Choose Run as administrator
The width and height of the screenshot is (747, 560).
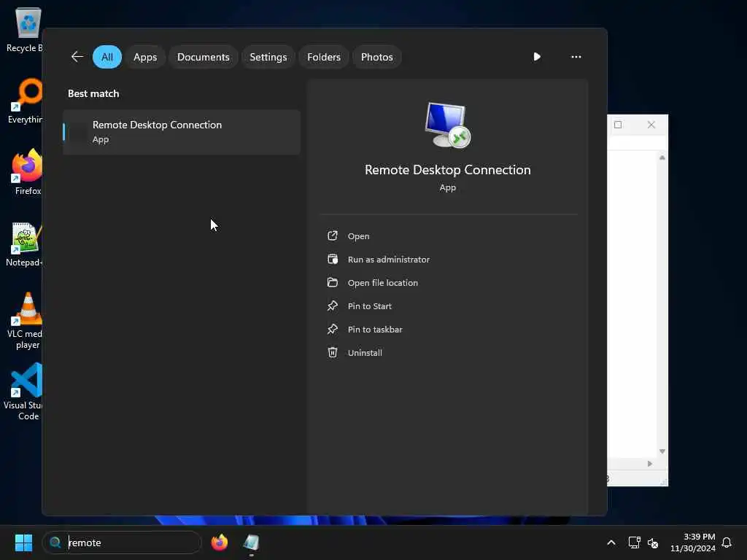(388, 260)
